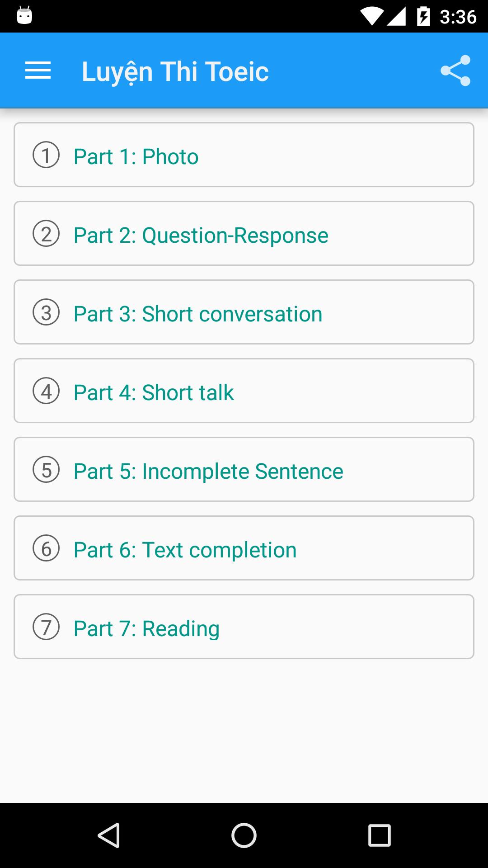The width and height of the screenshot is (488, 868).
Task: Open Part 5: Incomplete Sentence
Action: click(208, 471)
